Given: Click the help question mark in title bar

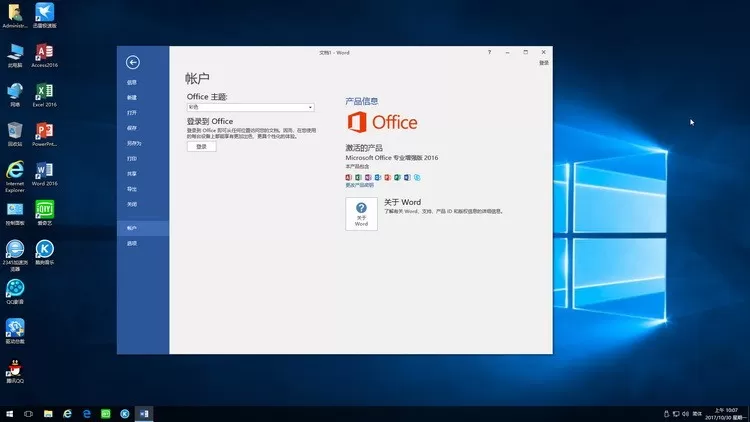Looking at the screenshot, I should (x=489, y=52).
